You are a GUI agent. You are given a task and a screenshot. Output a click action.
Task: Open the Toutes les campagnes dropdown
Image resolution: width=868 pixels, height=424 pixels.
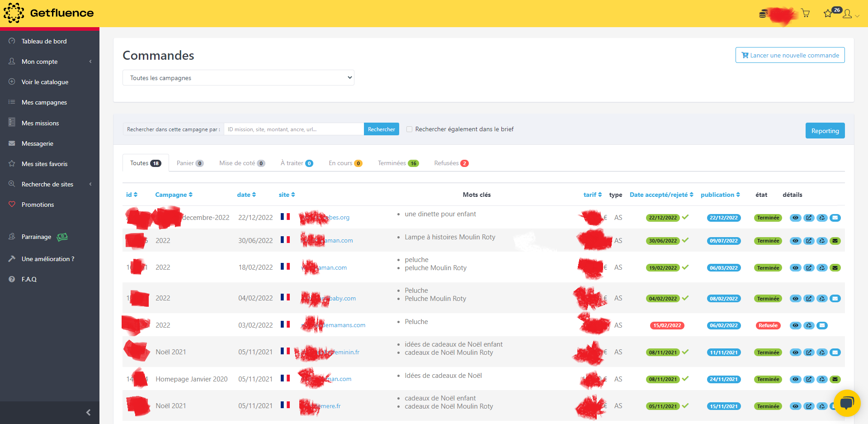[x=238, y=77]
